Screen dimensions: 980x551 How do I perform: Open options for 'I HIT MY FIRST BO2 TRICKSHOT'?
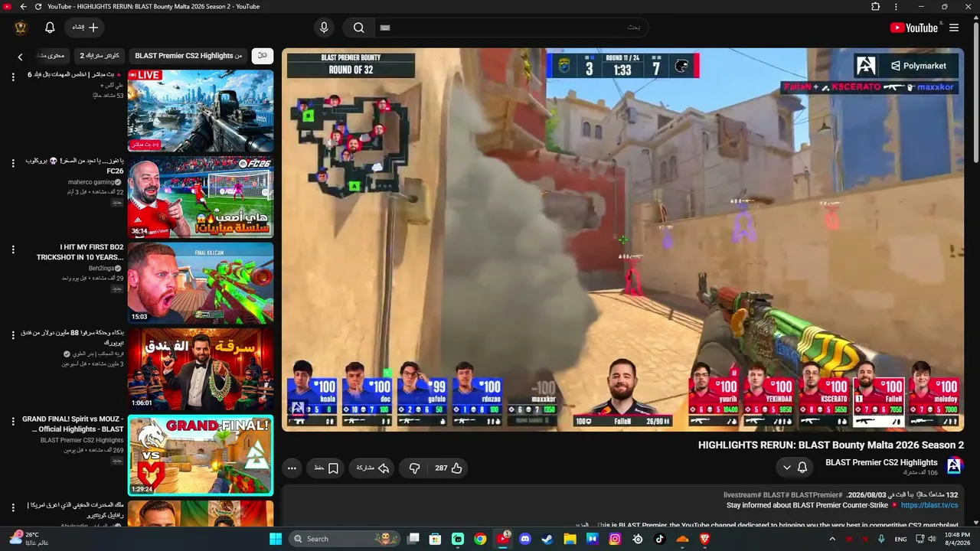pyautogui.click(x=13, y=249)
